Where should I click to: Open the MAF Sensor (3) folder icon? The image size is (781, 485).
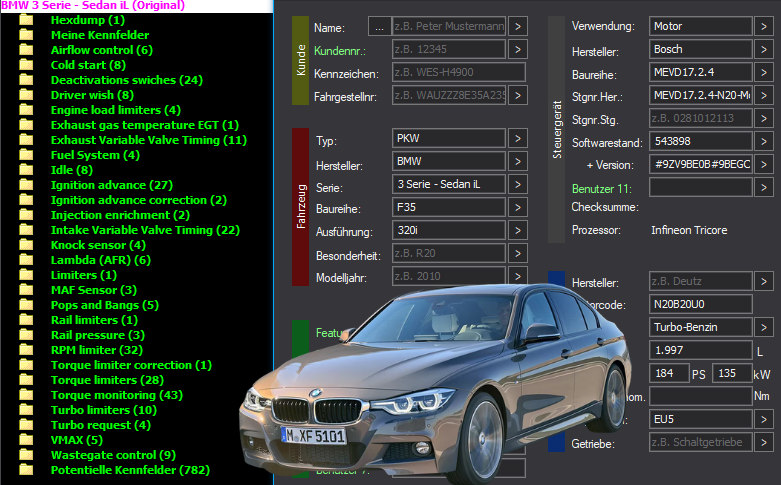pos(26,290)
